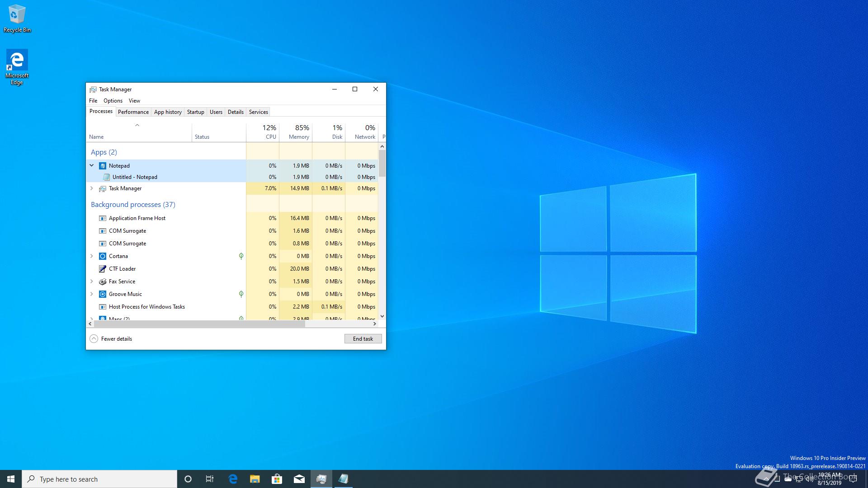Click Task Manager title bar icon
Image resolution: width=868 pixels, height=488 pixels.
tap(93, 89)
